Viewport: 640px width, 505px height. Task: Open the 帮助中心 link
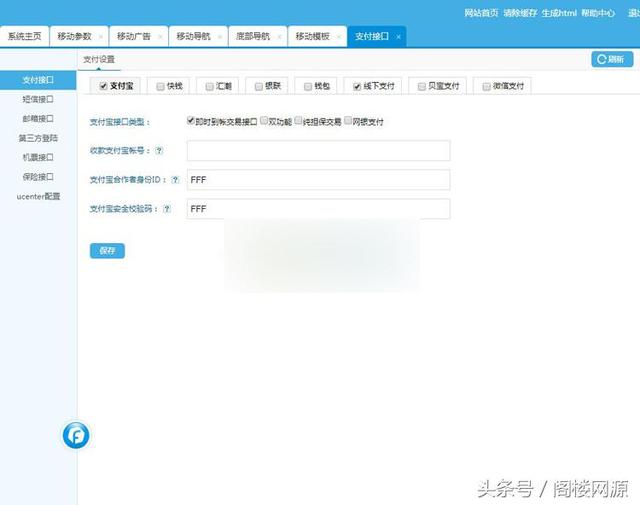click(x=598, y=13)
